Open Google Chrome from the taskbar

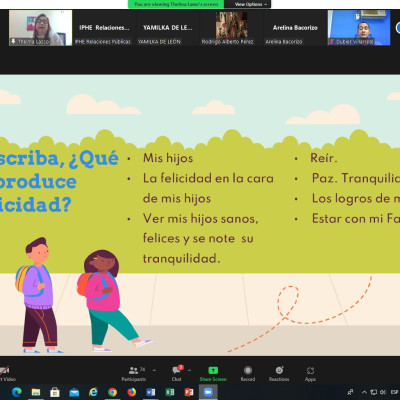(x=112, y=392)
